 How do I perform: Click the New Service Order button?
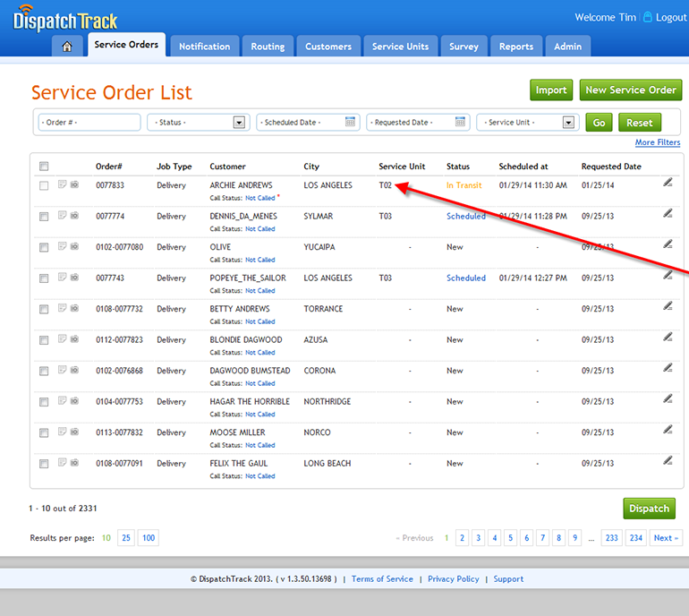click(x=630, y=90)
